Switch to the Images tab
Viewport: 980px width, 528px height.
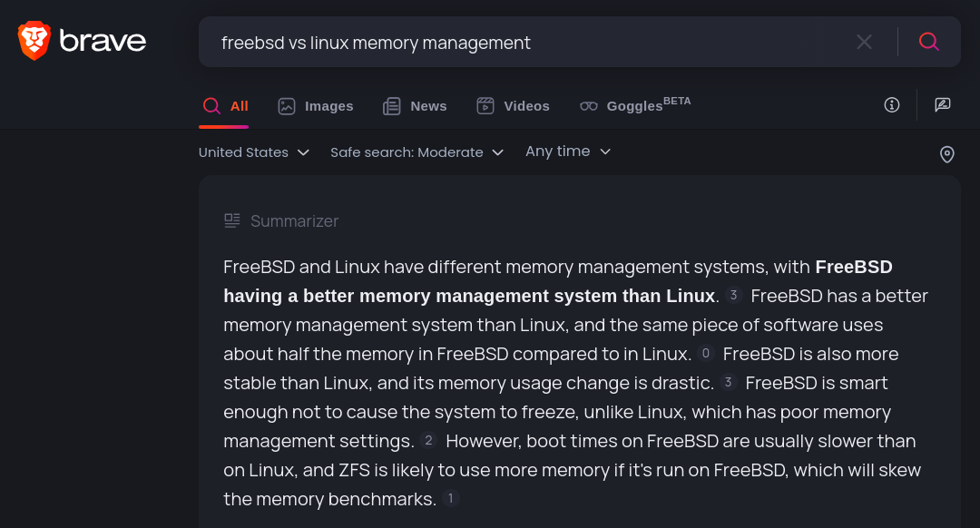tap(316, 106)
